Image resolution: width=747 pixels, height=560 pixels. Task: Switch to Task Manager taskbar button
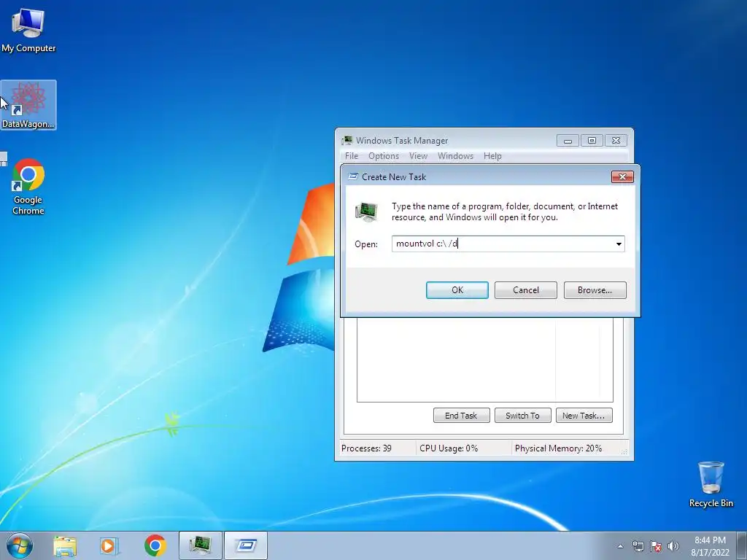coord(201,545)
